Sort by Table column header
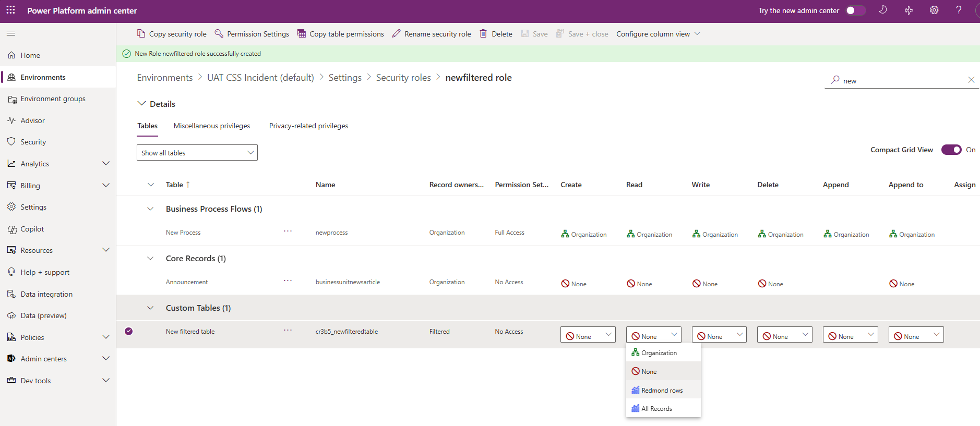Viewport: 980px width, 426px height. [177, 185]
